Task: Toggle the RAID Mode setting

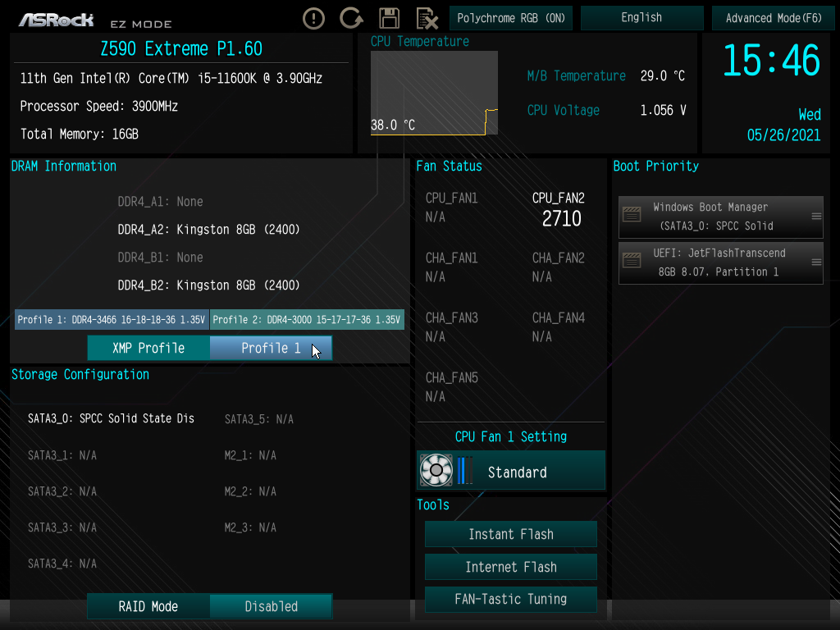Action: tap(148, 606)
